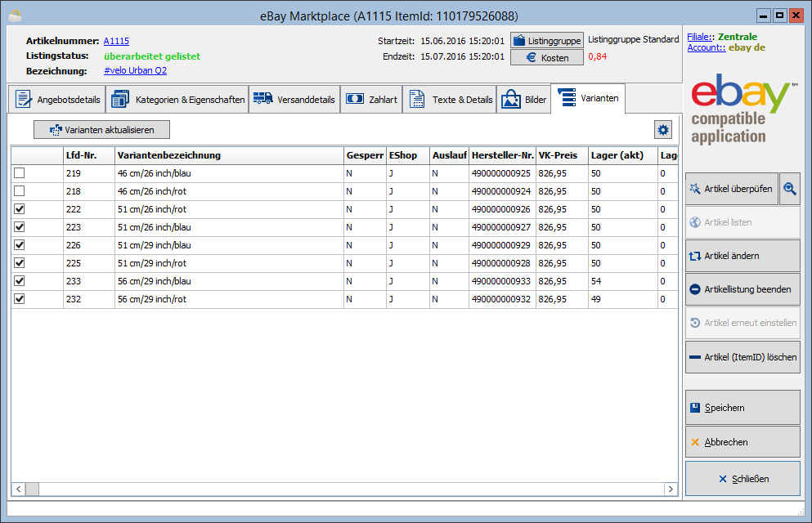Click the horizontal scrollbar thumb
The image size is (812, 523).
pos(32,489)
